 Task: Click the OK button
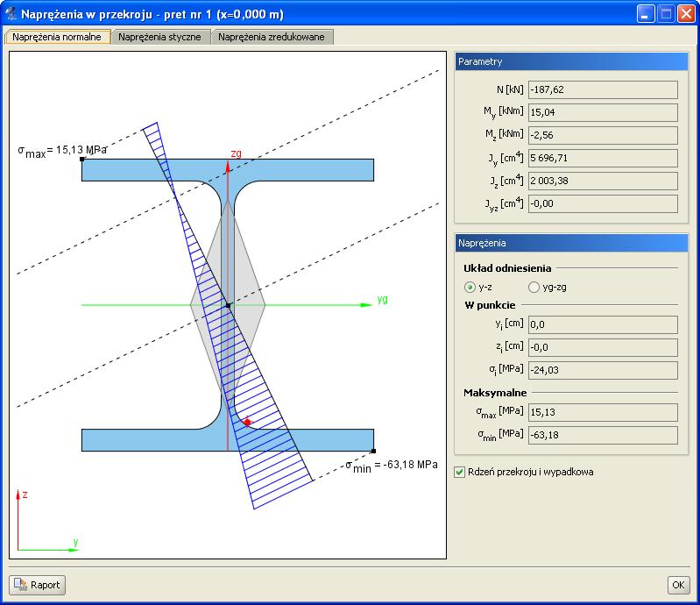pos(678,585)
